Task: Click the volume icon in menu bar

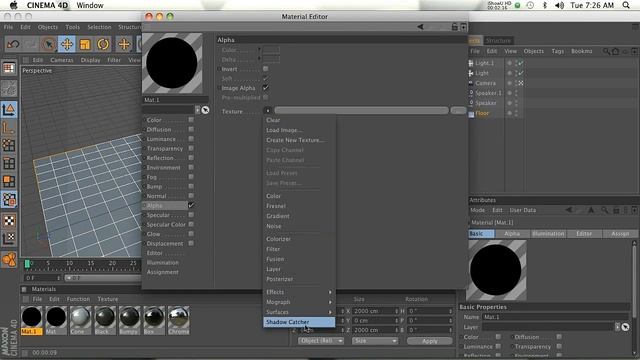Action: tap(559, 5)
